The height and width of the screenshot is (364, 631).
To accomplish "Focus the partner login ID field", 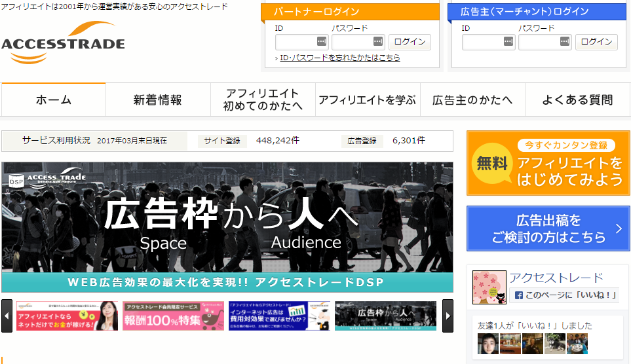I will click(x=302, y=42).
